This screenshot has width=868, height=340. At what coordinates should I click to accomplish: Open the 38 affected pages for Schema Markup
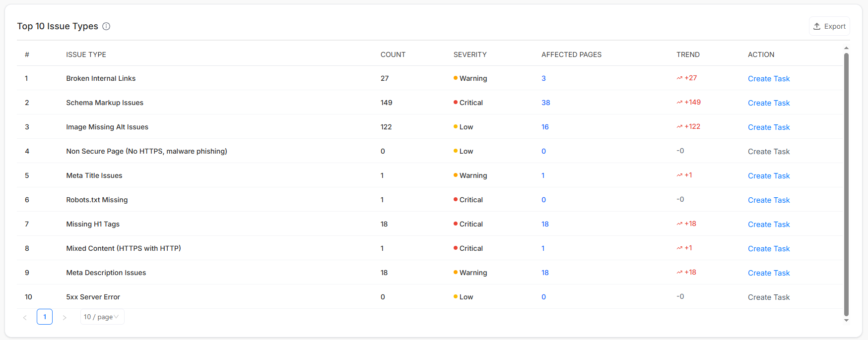(x=545, y=103)
